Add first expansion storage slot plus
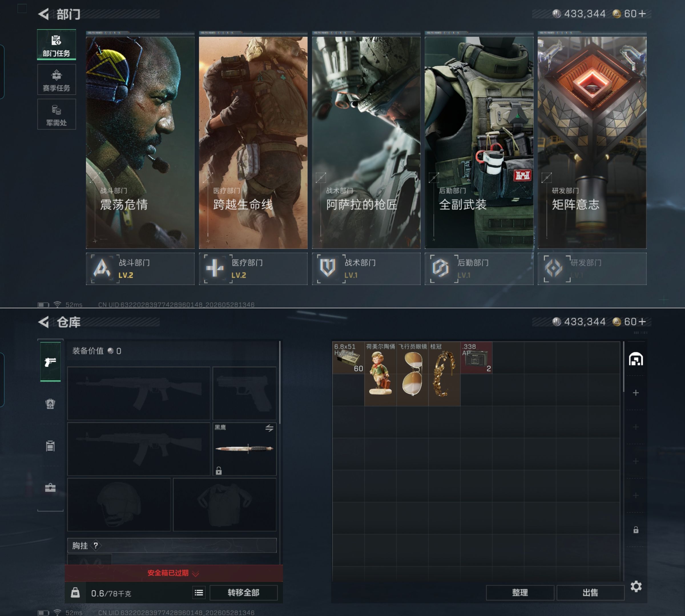The height and width of the screenshot is (616, 685). click(x=636, y=393)
